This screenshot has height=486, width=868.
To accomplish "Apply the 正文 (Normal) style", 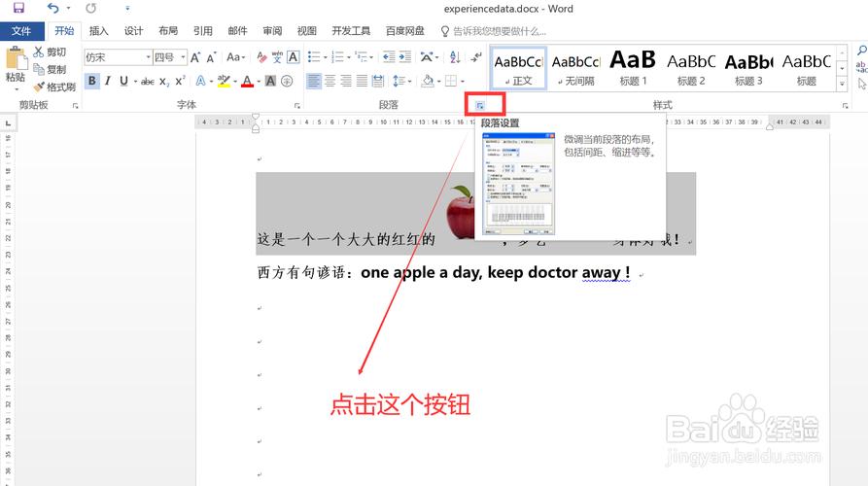I will pos(519,68).
